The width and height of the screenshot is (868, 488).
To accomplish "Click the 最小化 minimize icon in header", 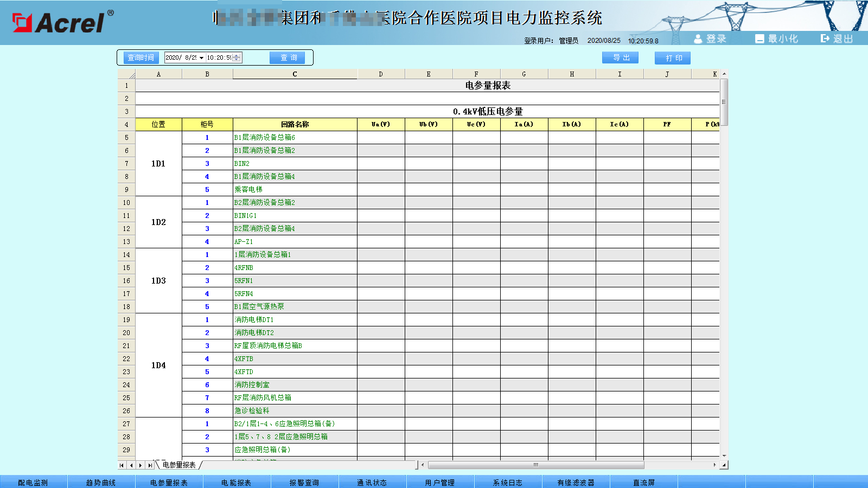I will tap(759, 38).
